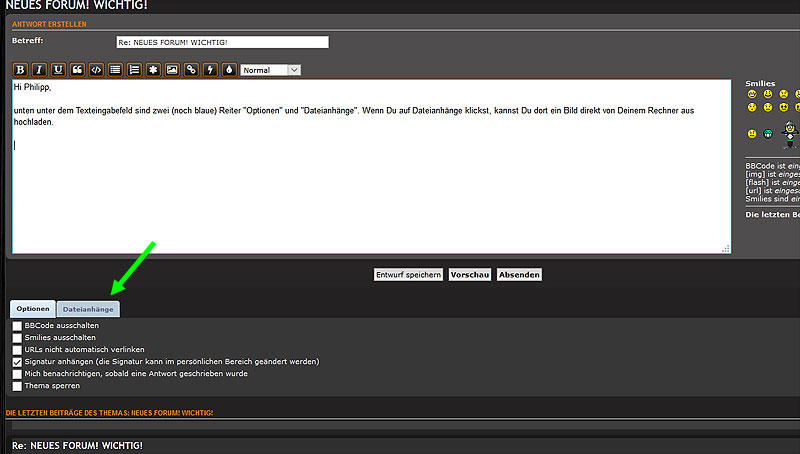The image size is (800, 454).
Task: Uncheck 'Signatur anhängen' checkbox
Action: point(17,362)
